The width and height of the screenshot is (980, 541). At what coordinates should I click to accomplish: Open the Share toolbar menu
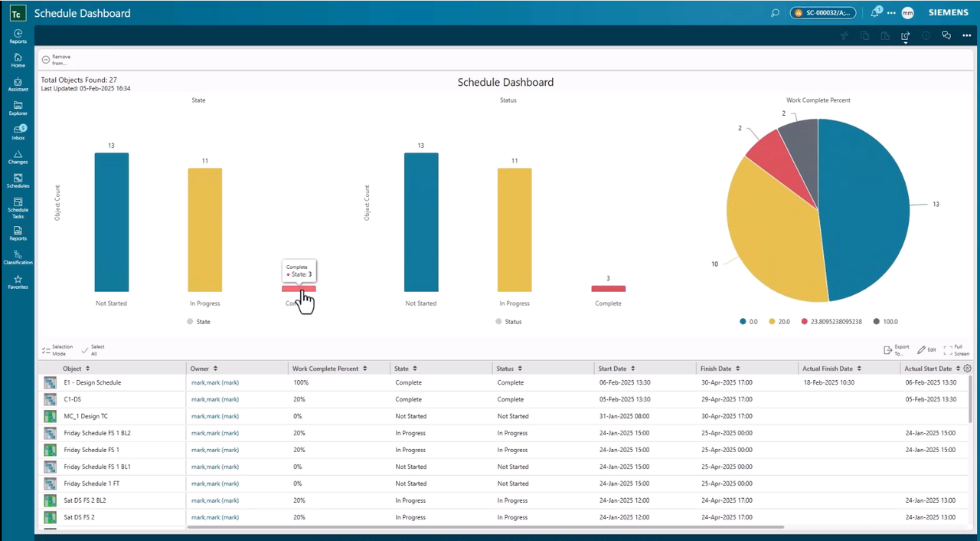click(x=906, y=36)
